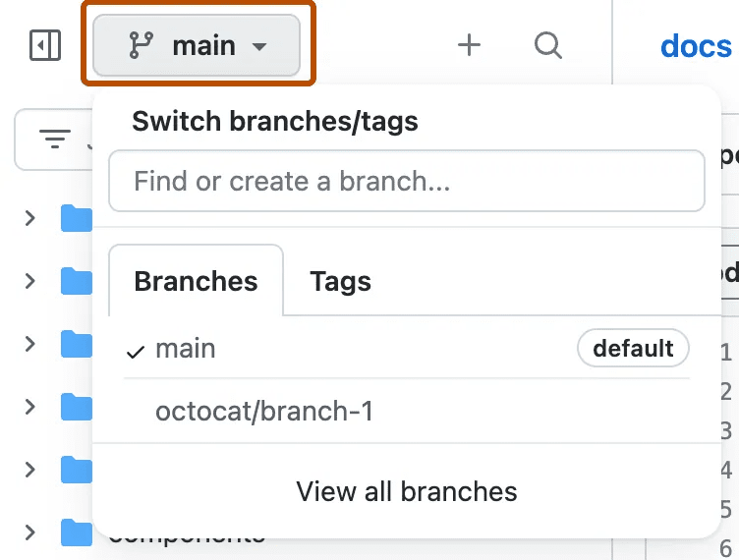Image resolution: width=739 pixels, height=560 pixels.
Task: Select the Branches tab
Action: coord(196,282)
